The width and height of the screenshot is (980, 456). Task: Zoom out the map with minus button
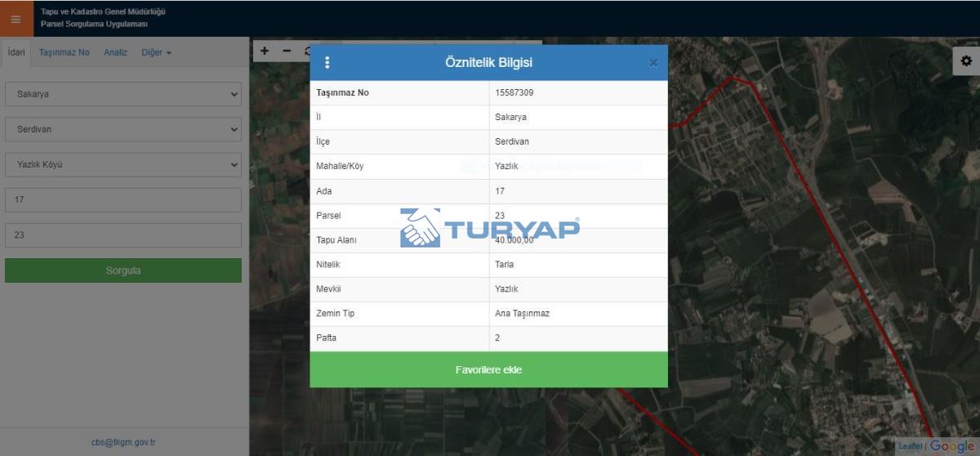287,51
